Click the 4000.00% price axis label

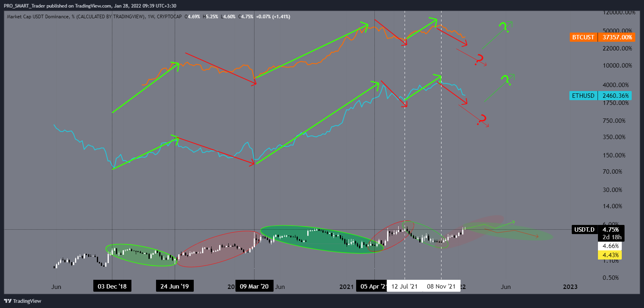point(616,85)
